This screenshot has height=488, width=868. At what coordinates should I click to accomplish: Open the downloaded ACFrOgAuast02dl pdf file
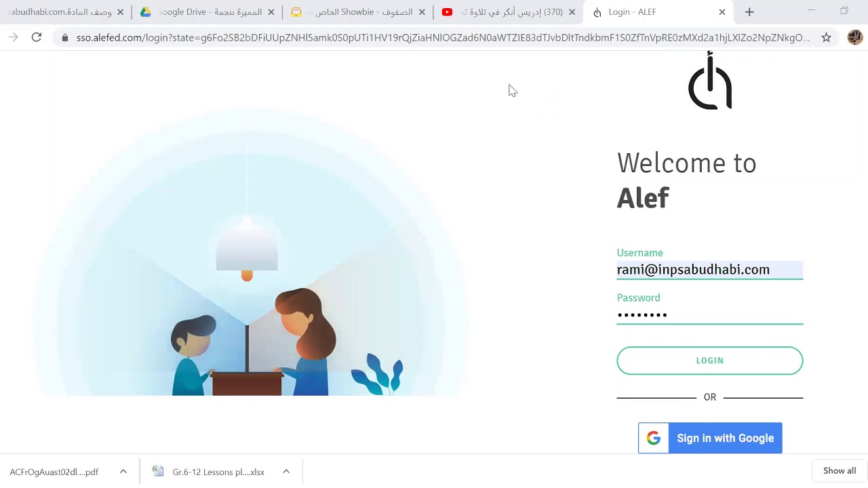point(54,472)
